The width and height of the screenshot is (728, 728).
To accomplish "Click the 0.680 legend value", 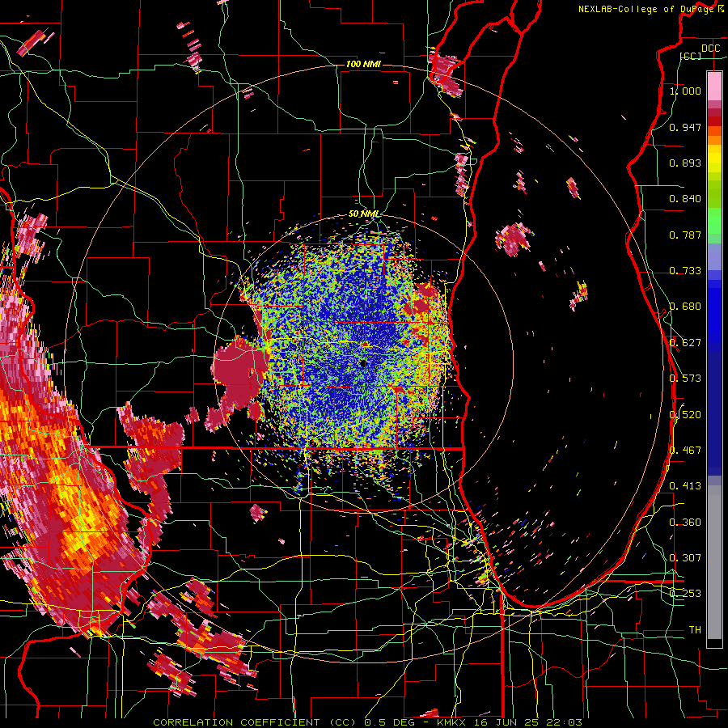I will coord(685,307).
